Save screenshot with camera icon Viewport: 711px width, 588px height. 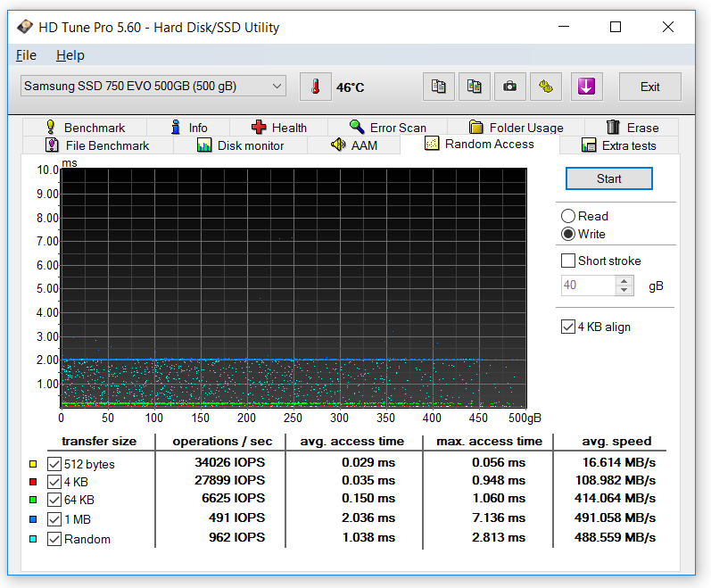510,87
